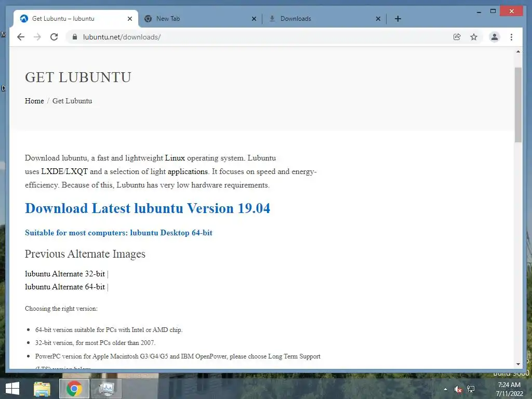Open the LXDE/LXQT link

pyautogui.click(x=64, y=171)
